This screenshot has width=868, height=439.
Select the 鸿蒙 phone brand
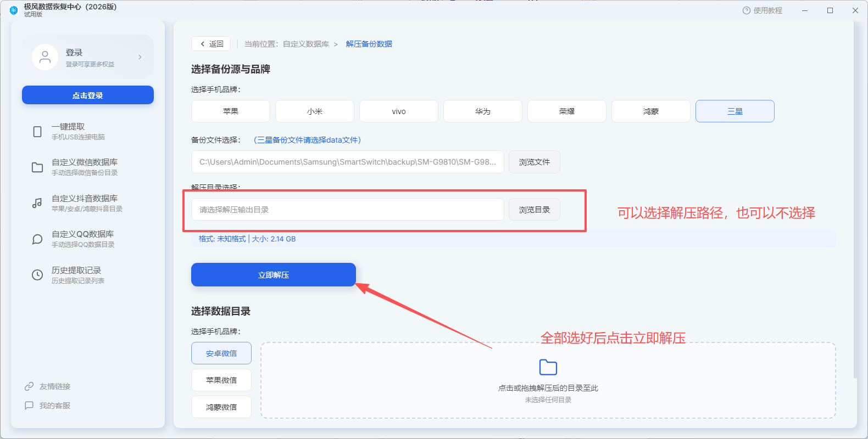(x=651, y=111)
